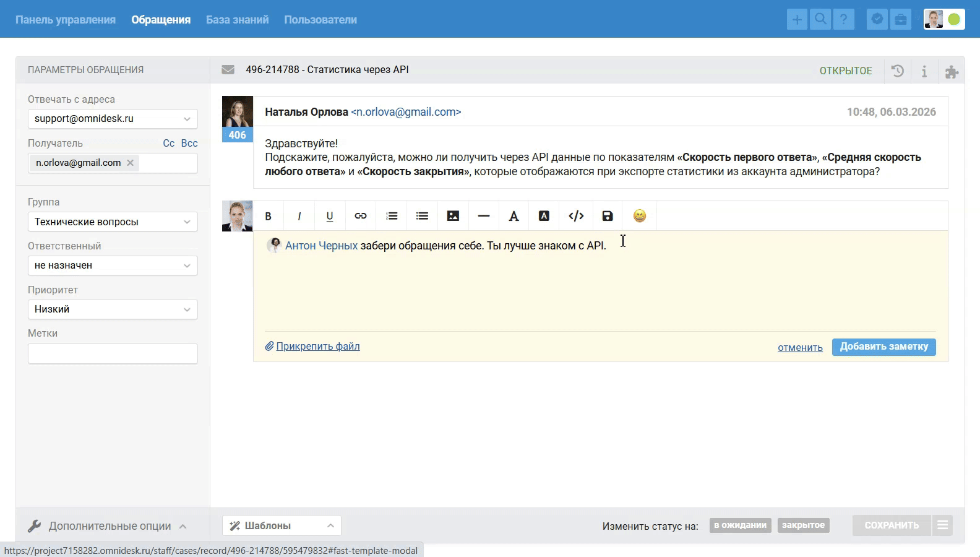Change the text color with A icon
The height and width of the screenshot is (557, 980).
pos(514,216)
